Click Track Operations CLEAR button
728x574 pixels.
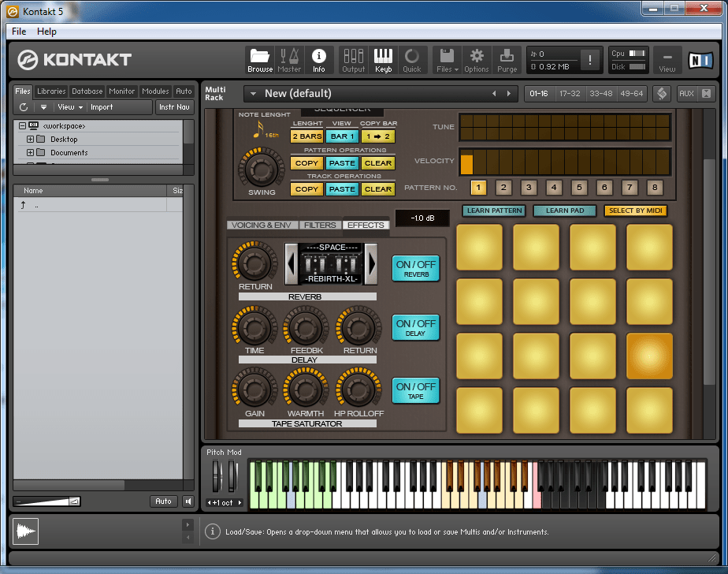coord(378,189)
